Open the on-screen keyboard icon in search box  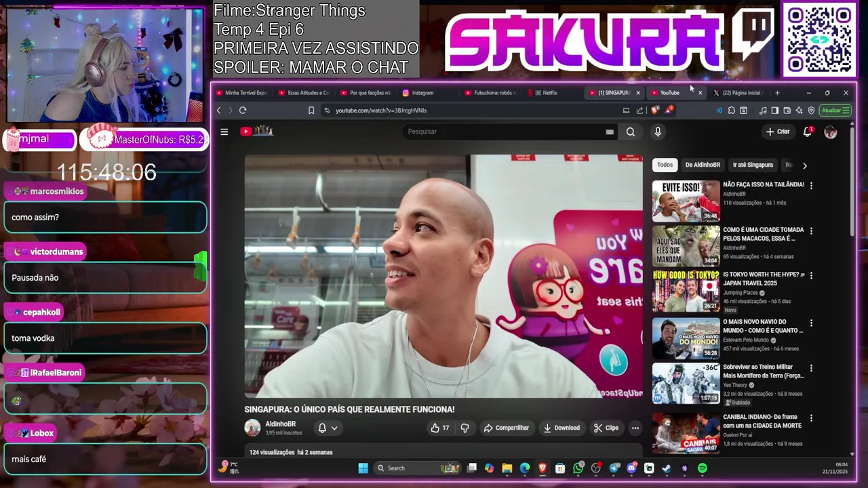(610, 131)
